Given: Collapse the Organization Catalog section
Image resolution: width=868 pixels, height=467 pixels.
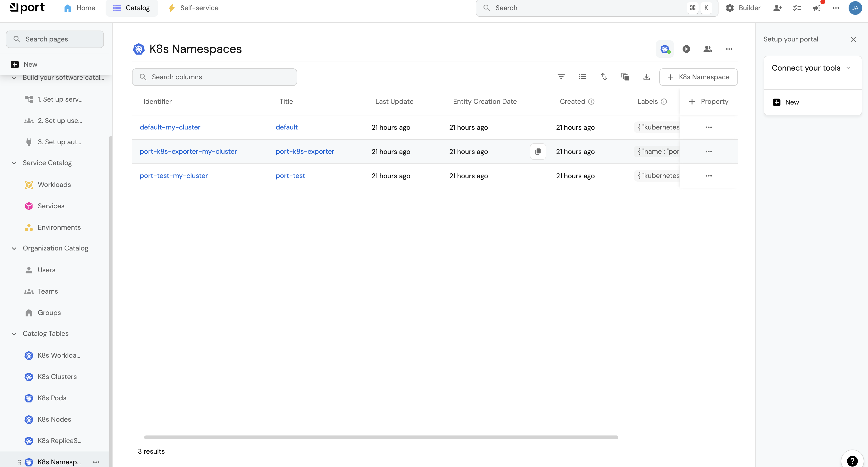Looking at the screenshot, I should tap(14, 249).
